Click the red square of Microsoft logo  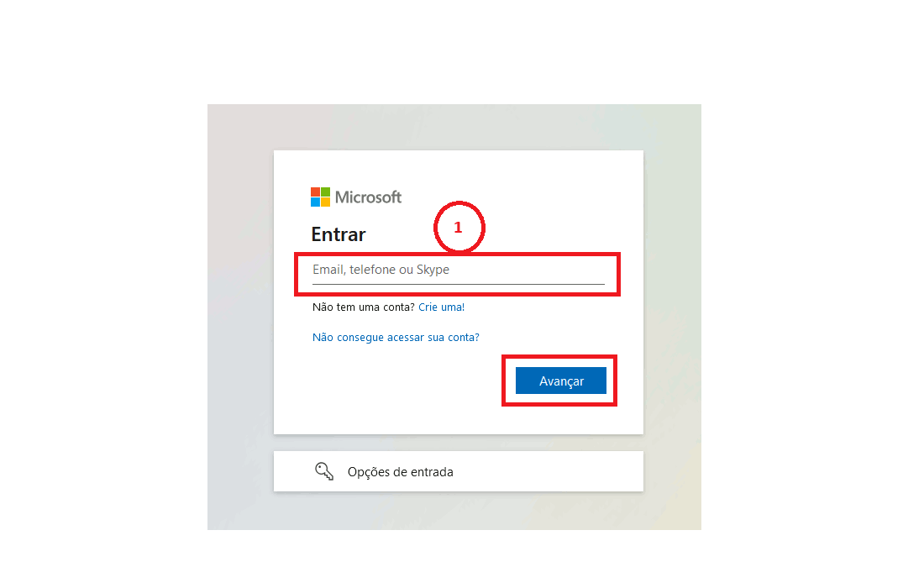point(315,192)
